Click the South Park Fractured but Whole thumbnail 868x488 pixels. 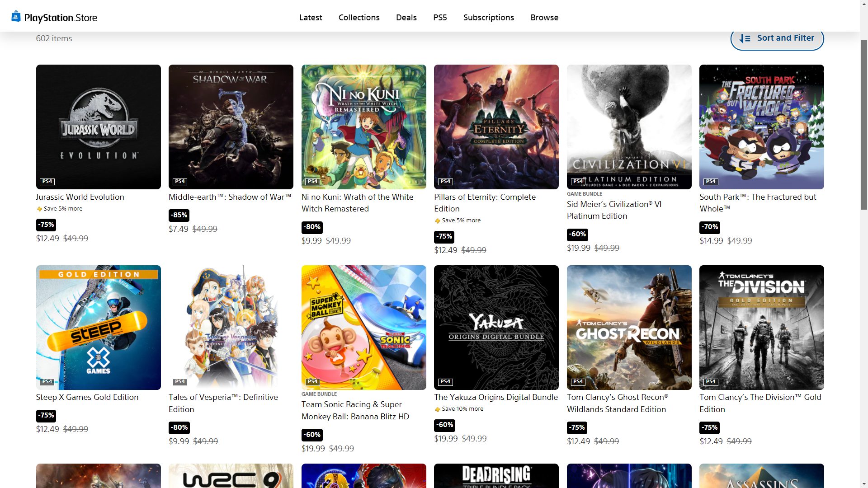pos(761,127)
